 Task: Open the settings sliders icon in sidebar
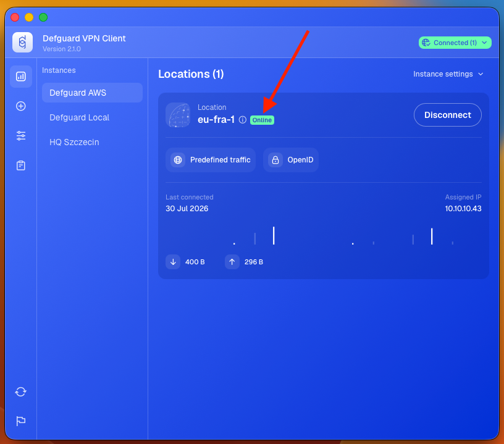[21, 136]
